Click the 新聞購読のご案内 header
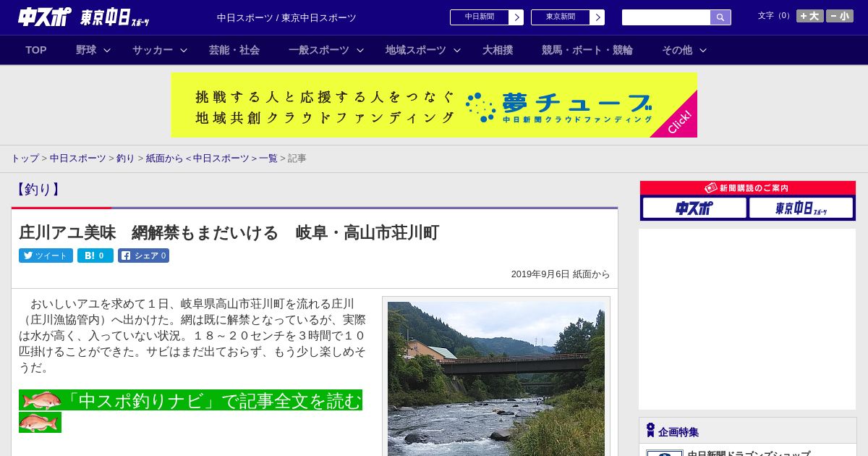This screenshot has height=456, width=868. click(748, 188)
